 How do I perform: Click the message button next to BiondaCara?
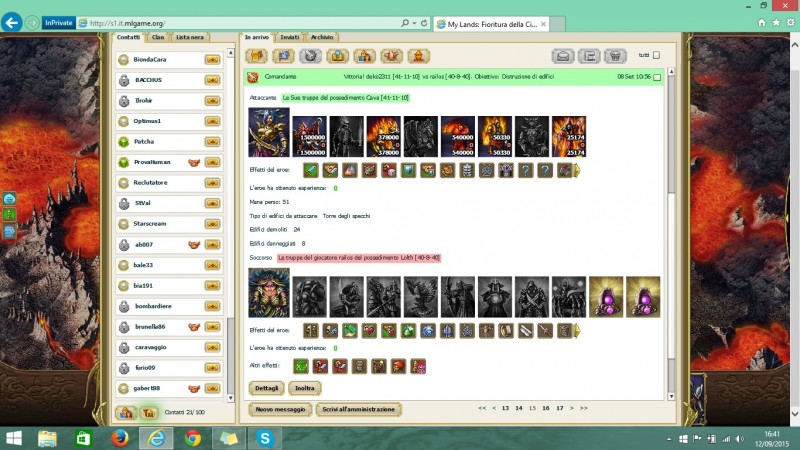[212, 59]
